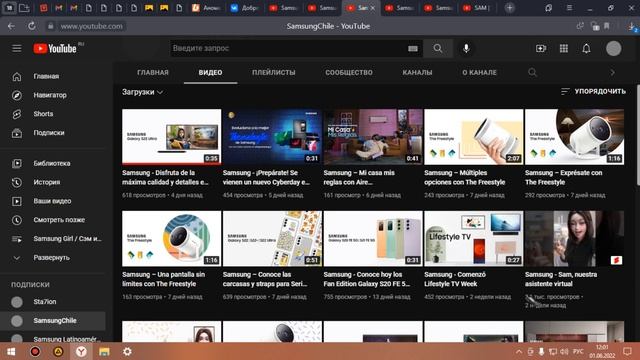Search within channel using magnifier icon
This screenshot has width=640, height=360.
pos(532,72)
